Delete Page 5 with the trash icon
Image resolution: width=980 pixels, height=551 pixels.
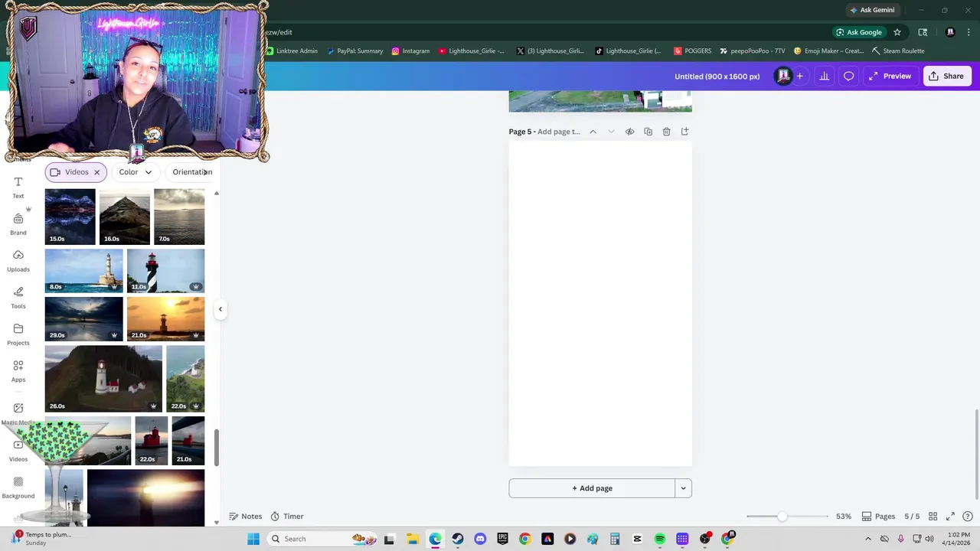point(666,132)
